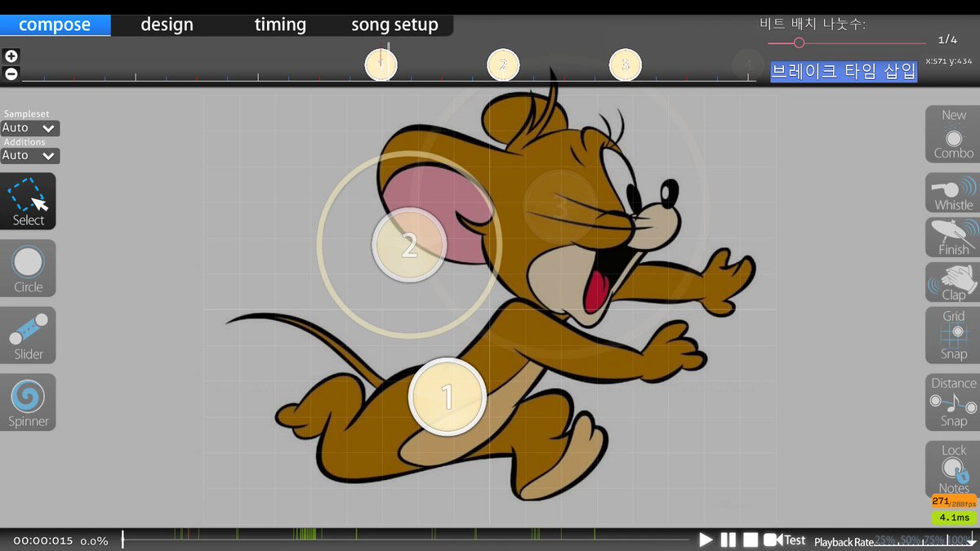Open the Sampleset Auto dropdown

tap(29, 128)
